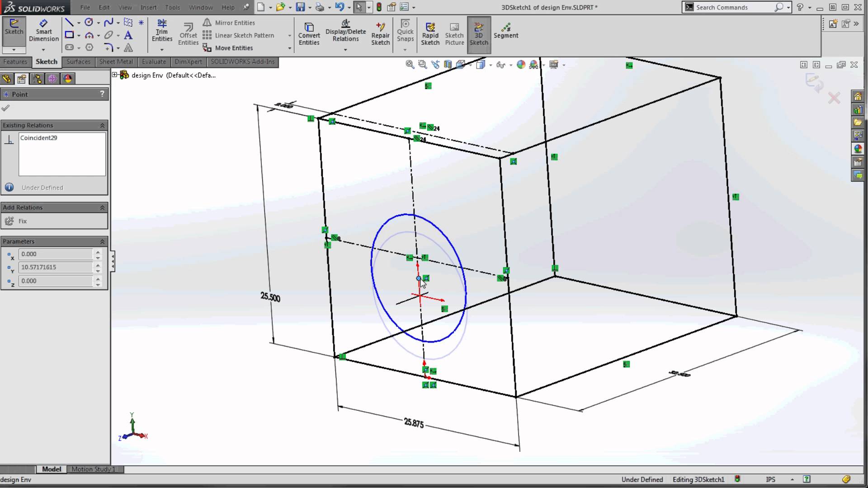Select the Linear Sketch Pattern tool
Viewport: 868px width, 488px height.
[x=243, y=35]
